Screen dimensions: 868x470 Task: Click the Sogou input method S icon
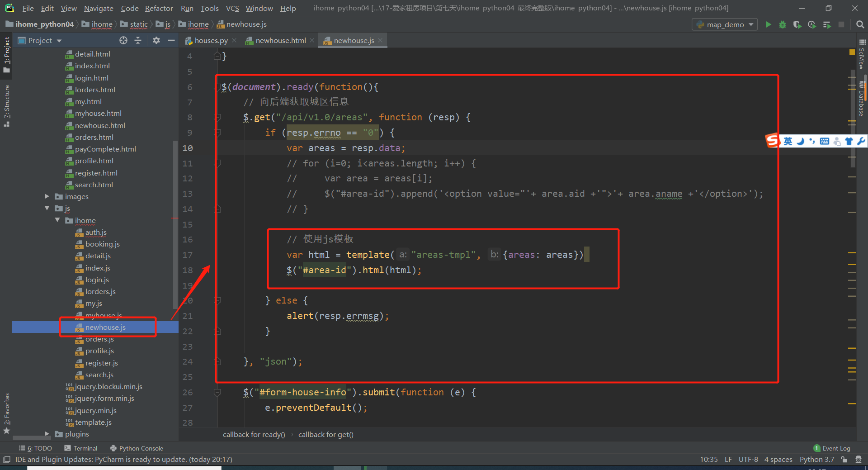pyautogui.click(x=772, y=141)
